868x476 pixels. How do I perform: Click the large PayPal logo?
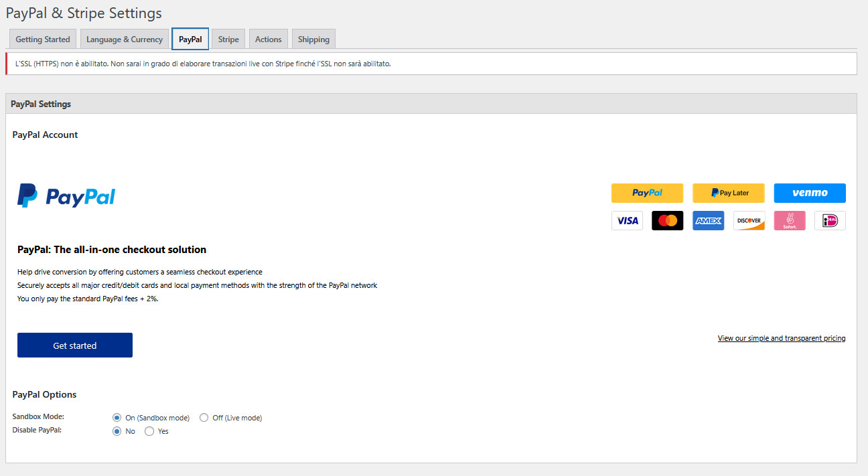(x=66, y=195)
